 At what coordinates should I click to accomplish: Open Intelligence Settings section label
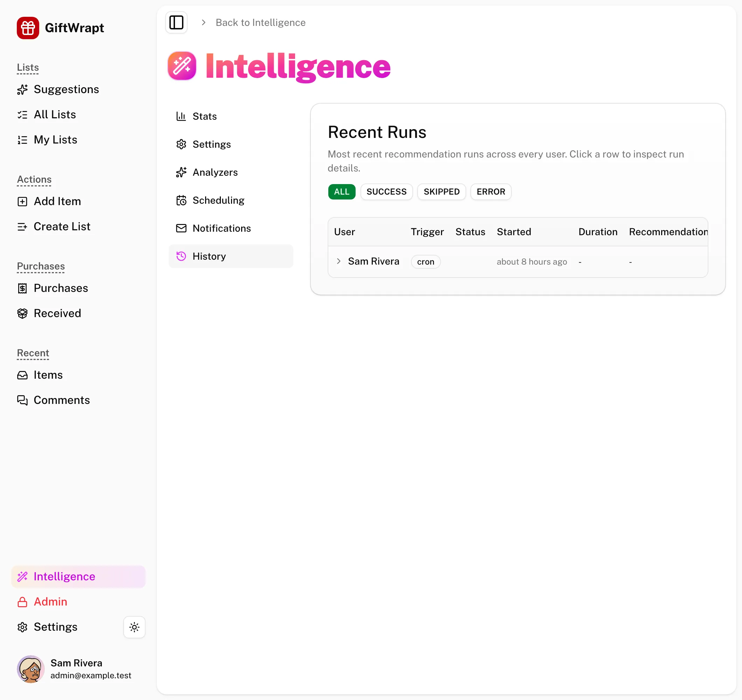[x=212, y=145]
